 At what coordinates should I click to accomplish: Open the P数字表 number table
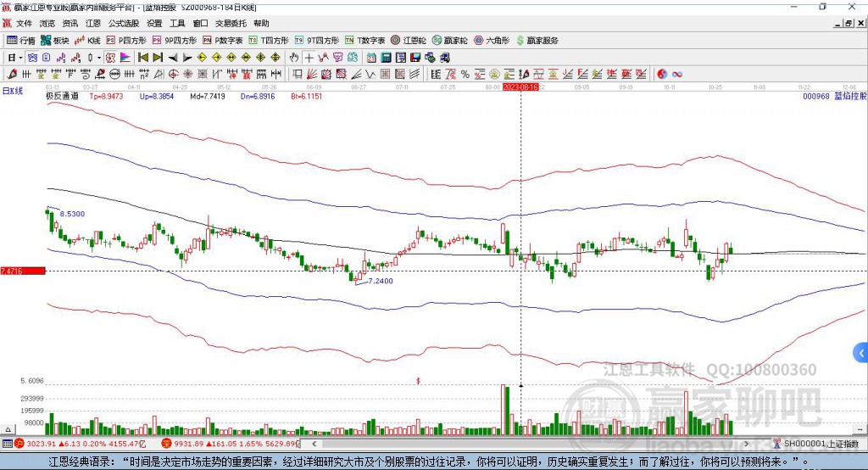coord(223,41)
